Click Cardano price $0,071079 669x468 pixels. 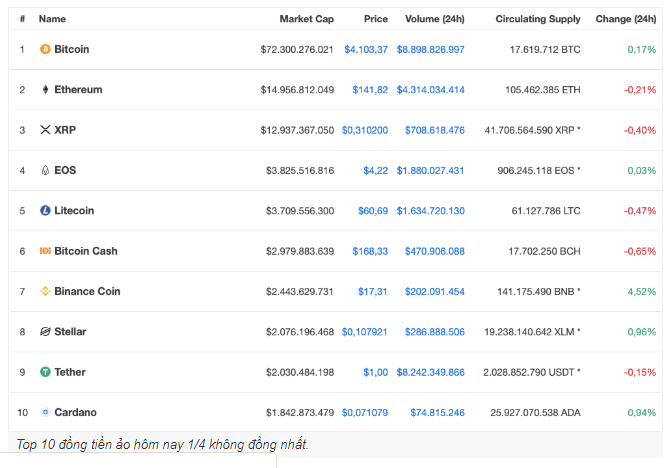point(365,413)
